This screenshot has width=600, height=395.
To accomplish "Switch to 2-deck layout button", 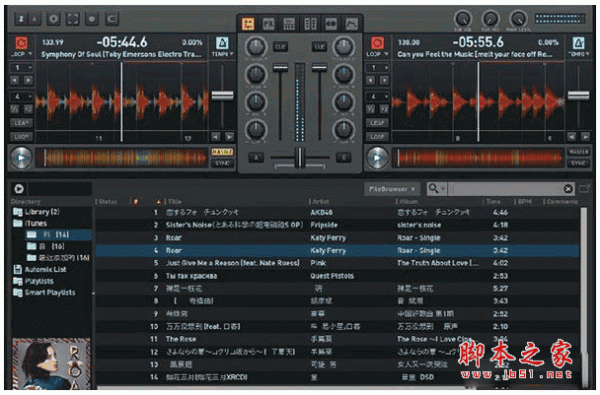I will coord(21,19).
